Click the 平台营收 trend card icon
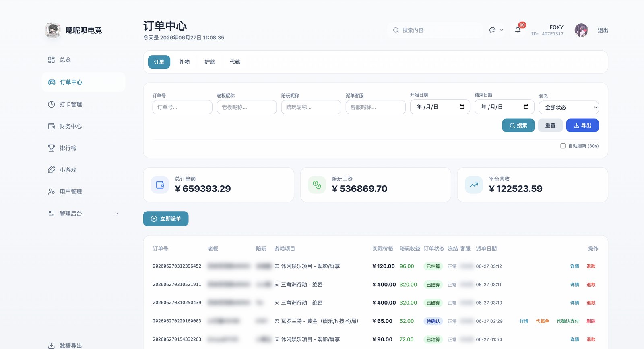Screen dimensions: 644x349 474,185
